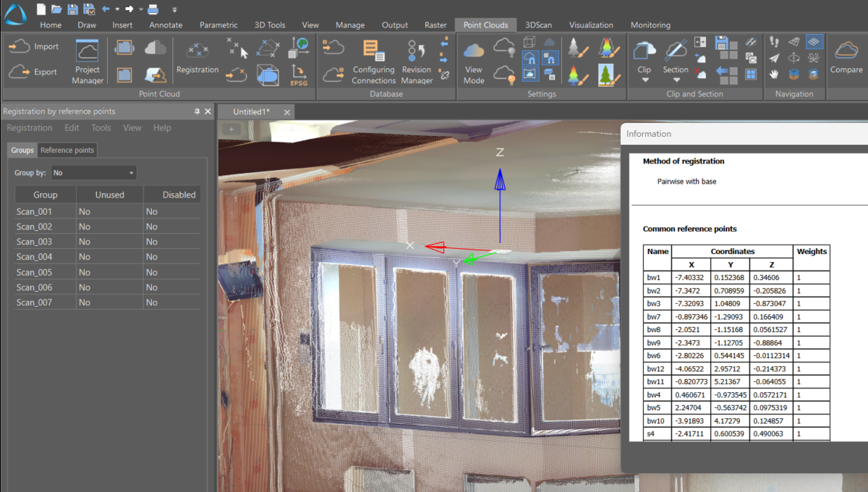
Task: Switch to the 3DScan ribbon tab
Action: coord(538,24)
